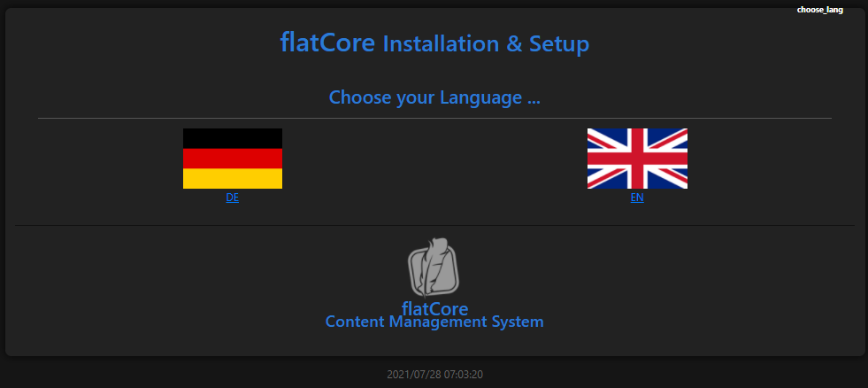Viewport: 868px width, 388px height.
Task: Click the red stripe of German flag
Action: click(x=233, y=159)
